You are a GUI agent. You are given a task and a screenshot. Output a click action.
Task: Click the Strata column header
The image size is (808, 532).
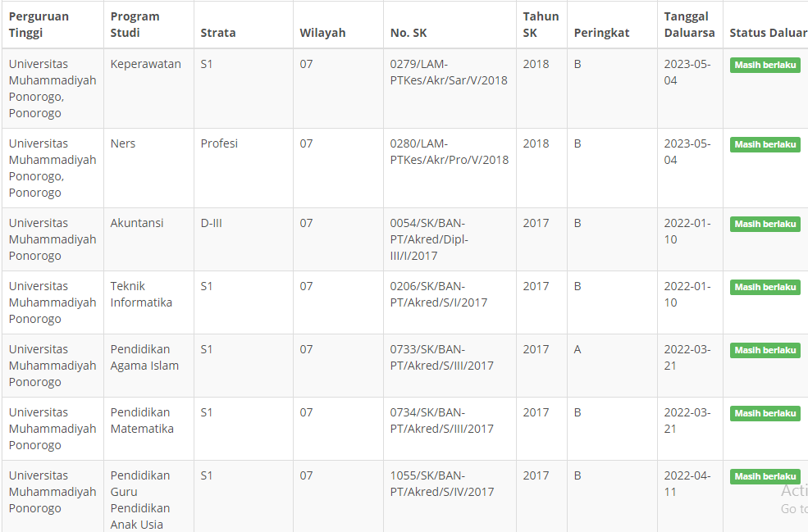(218, 33)
